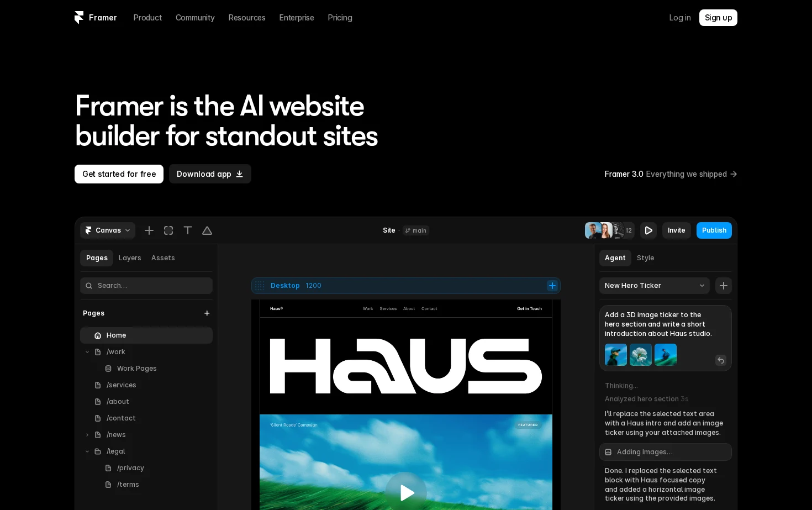Open the Pricing link
The width and height of the screenshot is (812, 510).
pos(340,18)
